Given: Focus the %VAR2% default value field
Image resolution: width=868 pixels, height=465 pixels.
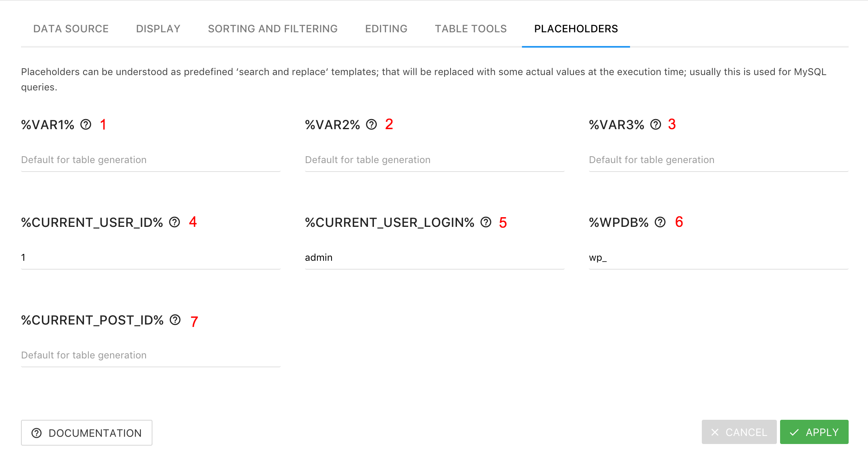Looking at the screenshot, I should (x=435, y=160).
